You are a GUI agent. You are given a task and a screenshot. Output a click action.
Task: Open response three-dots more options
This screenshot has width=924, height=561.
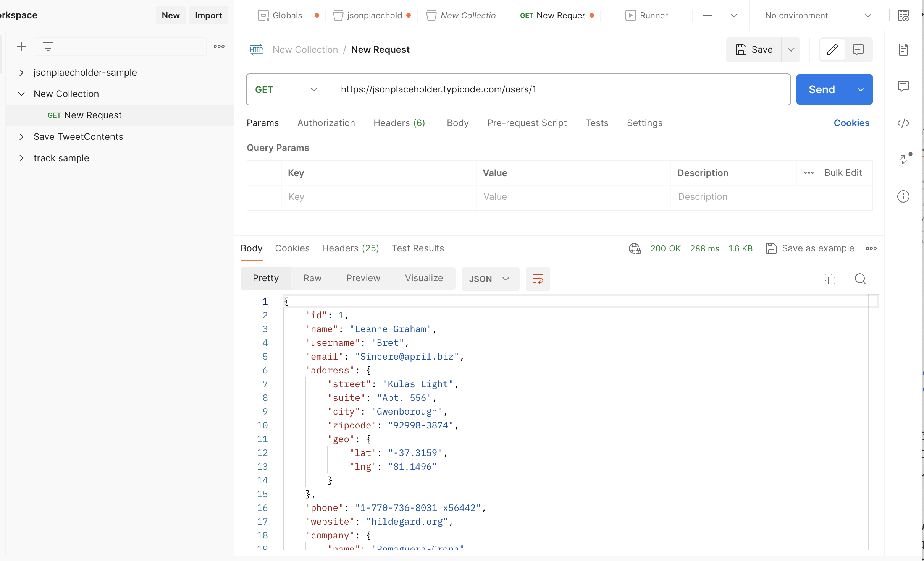[871, 248]
